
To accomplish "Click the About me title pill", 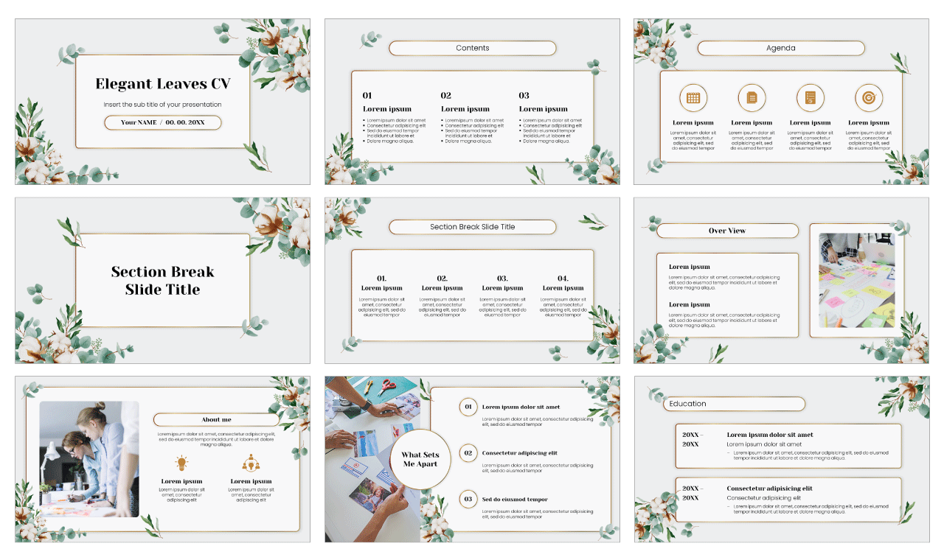I will (217, 420).
